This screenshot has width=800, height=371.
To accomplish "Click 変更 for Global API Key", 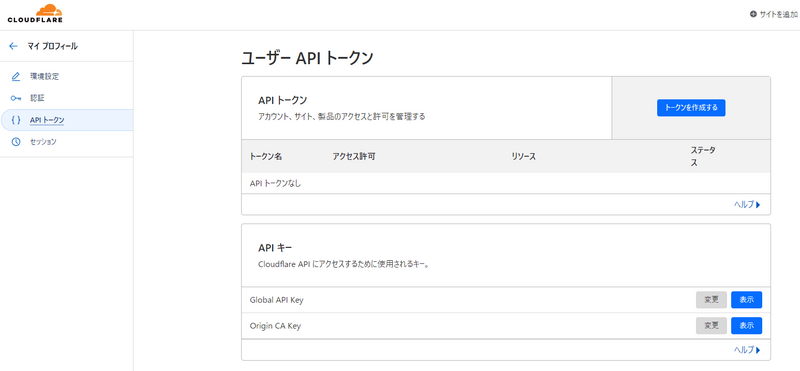I will [711, 300].
